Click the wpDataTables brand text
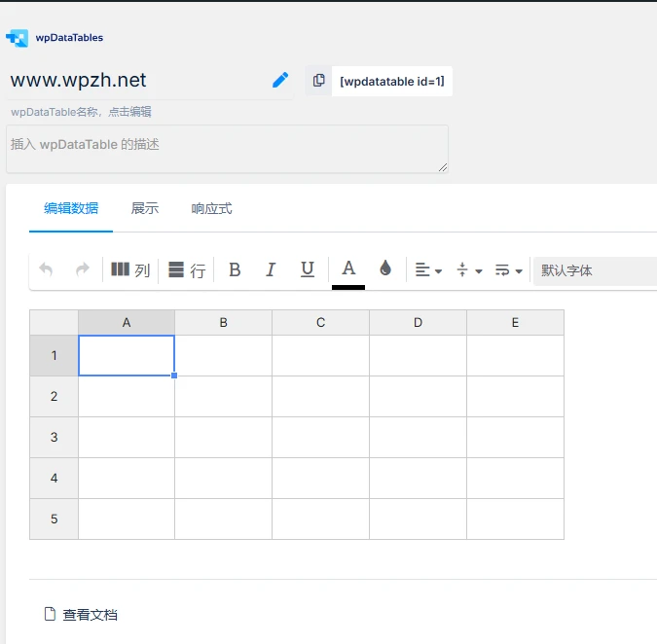657x644 pixels. coord(69,38)
